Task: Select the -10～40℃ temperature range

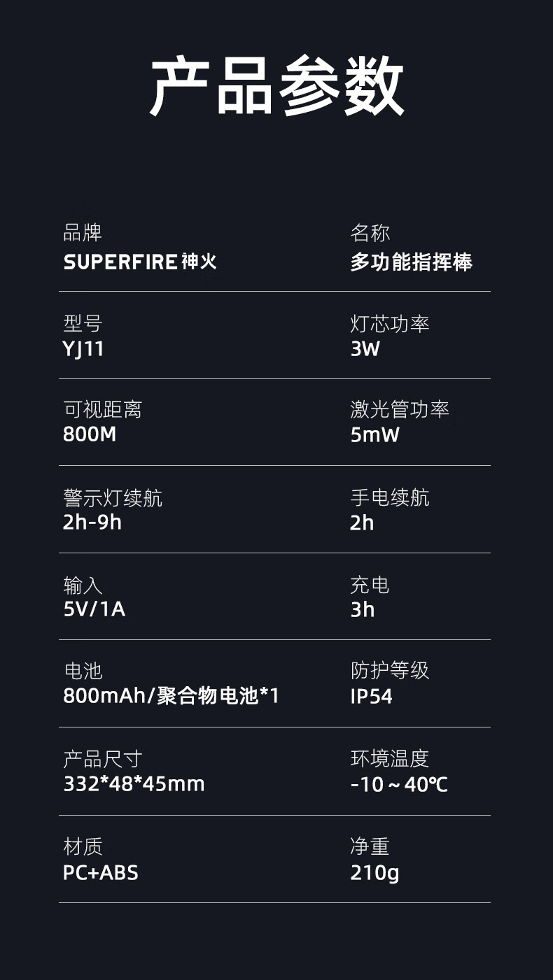Action: (x=398, y=784)
